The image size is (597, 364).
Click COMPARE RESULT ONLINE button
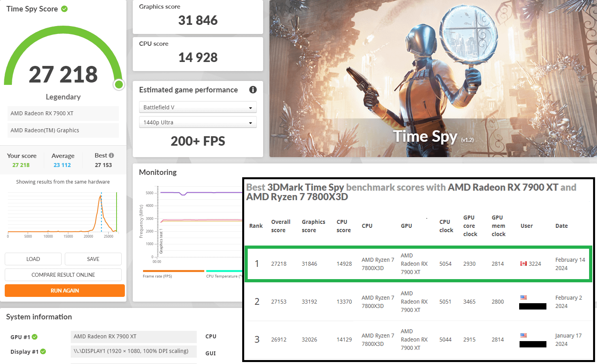coord(63,275)
